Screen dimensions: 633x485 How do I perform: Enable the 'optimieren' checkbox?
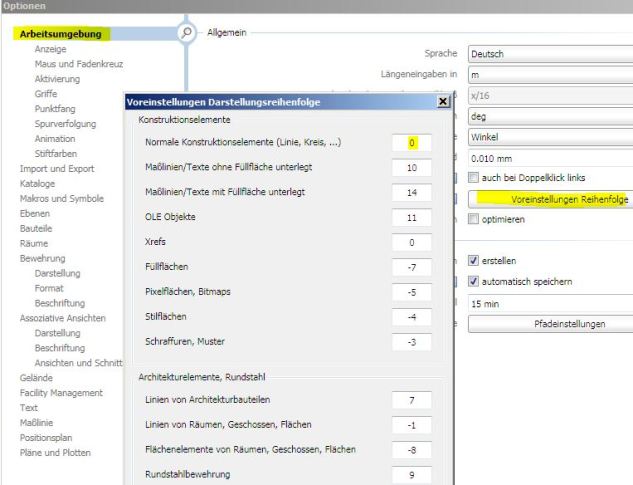point(473,219)
